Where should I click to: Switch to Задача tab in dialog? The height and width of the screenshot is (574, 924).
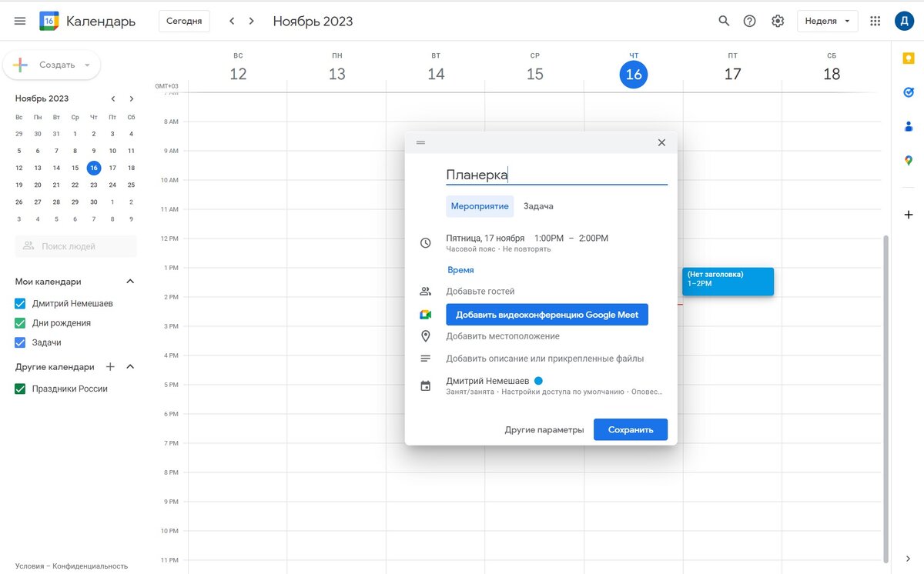point(538,206)
